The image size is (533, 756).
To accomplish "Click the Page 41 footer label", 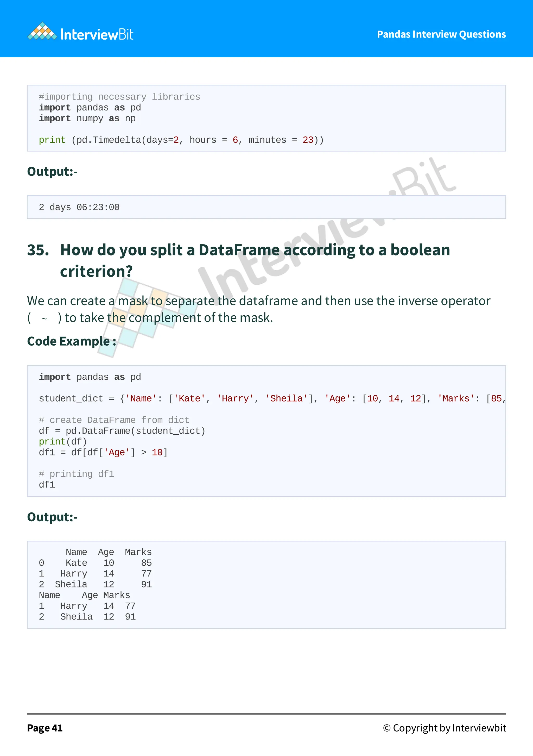I will [45, 728].
